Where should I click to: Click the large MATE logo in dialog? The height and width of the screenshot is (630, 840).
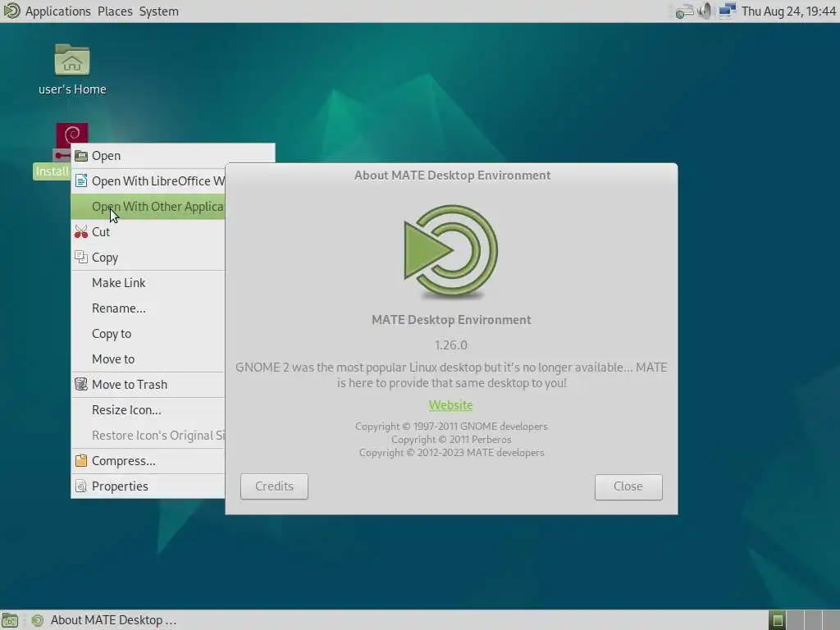point(451,252)
